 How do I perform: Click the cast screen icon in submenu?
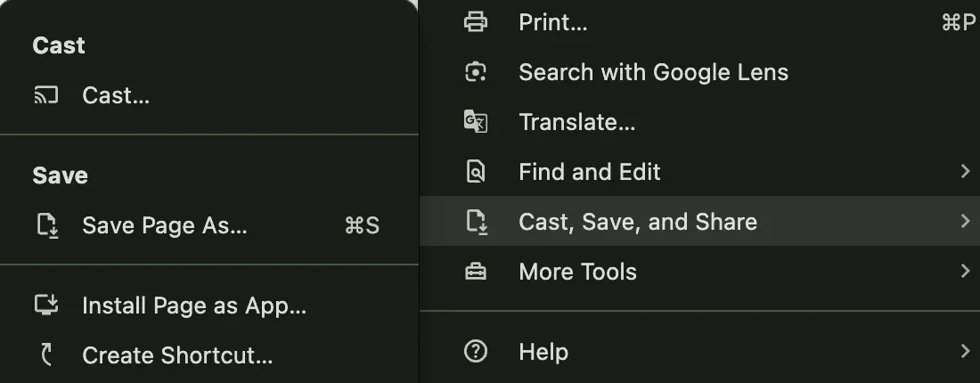point(46,95)
